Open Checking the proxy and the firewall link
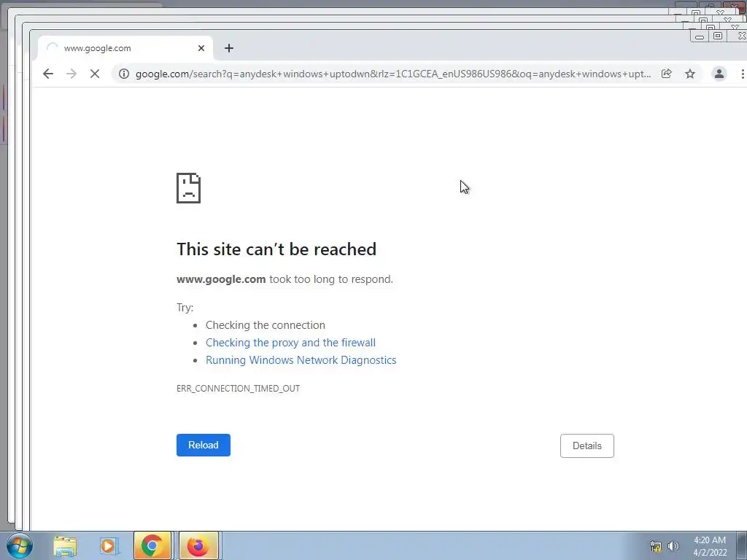747x560 pixels. [290, 343]
